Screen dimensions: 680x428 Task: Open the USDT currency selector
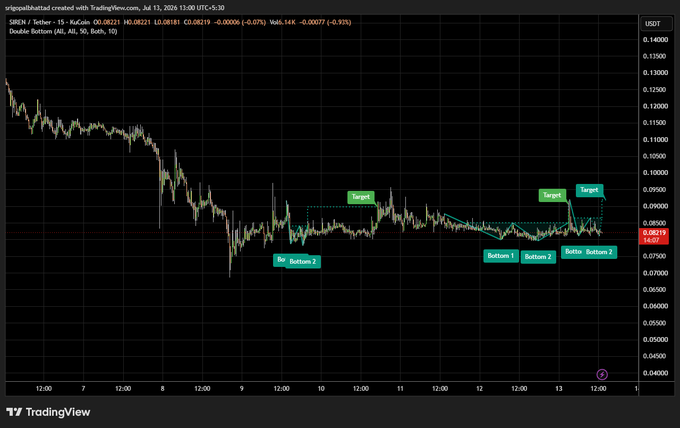(x=657, y=23)
